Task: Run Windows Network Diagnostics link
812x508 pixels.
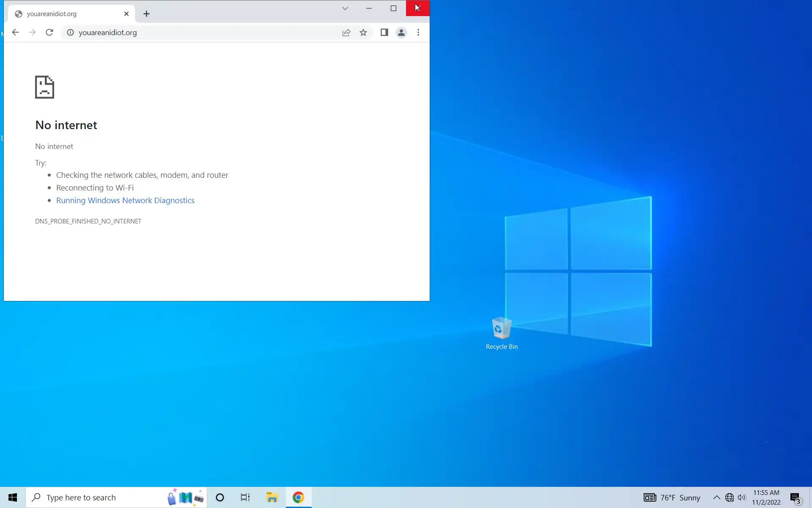Action: coord(125,201)
